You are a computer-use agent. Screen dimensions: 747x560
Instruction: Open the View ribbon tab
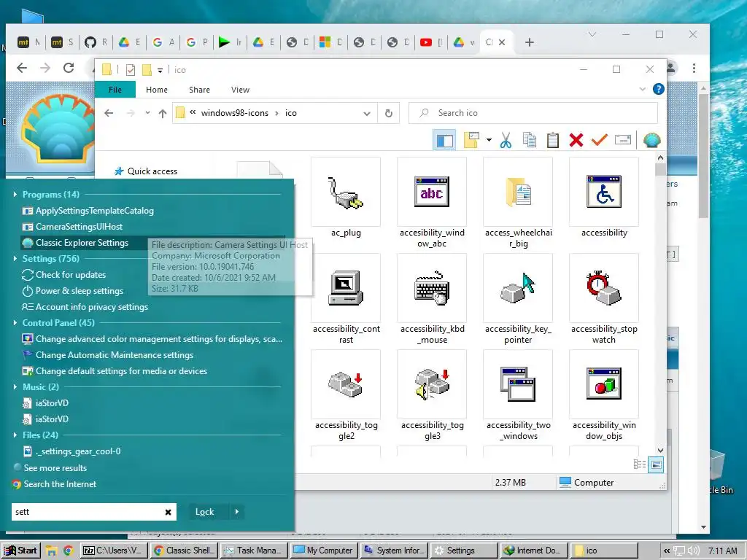(x=240, y=90)
